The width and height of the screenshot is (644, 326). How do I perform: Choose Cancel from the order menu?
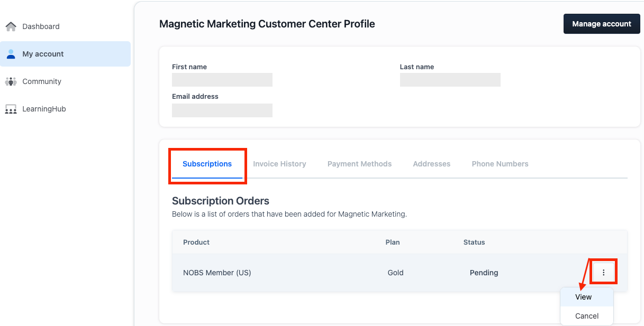587,316
